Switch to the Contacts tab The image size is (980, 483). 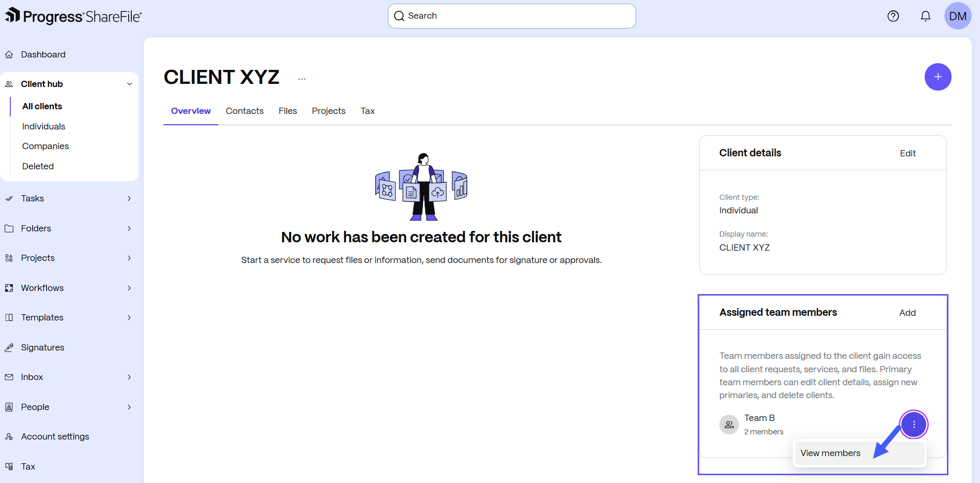point(245,111)
